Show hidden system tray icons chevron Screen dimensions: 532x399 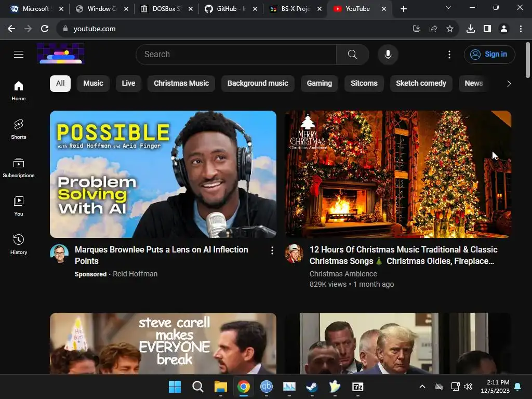[x=422, y=387]
